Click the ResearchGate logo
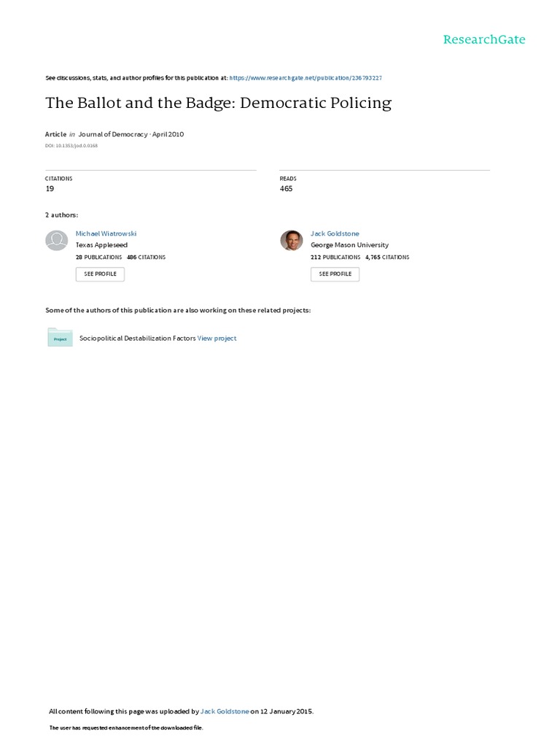This screenshot has width=560, height=747. pyautogui.click(x=484, y=39)
